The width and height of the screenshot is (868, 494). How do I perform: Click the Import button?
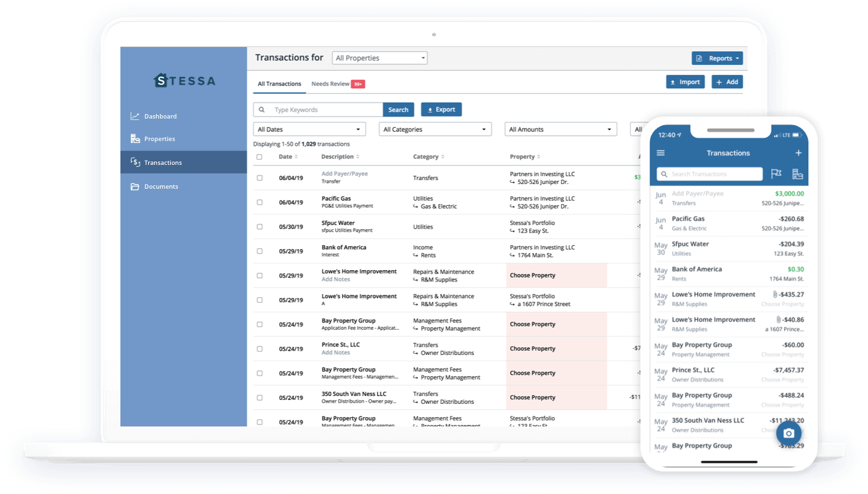tap(685, 82)
